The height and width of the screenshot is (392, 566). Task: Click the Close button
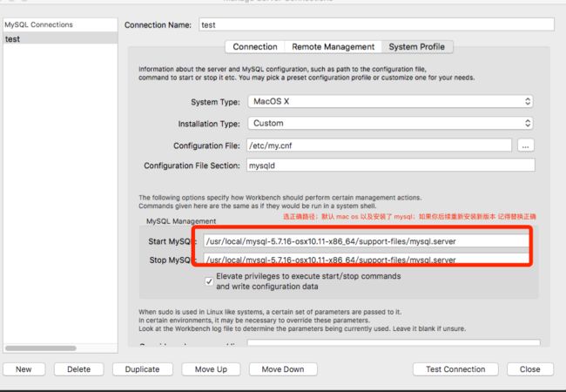click(x=530, y=369)
